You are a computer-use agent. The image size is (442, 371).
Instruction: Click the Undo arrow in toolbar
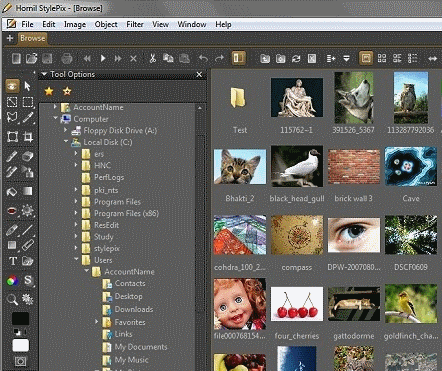[x=203, y=59]
